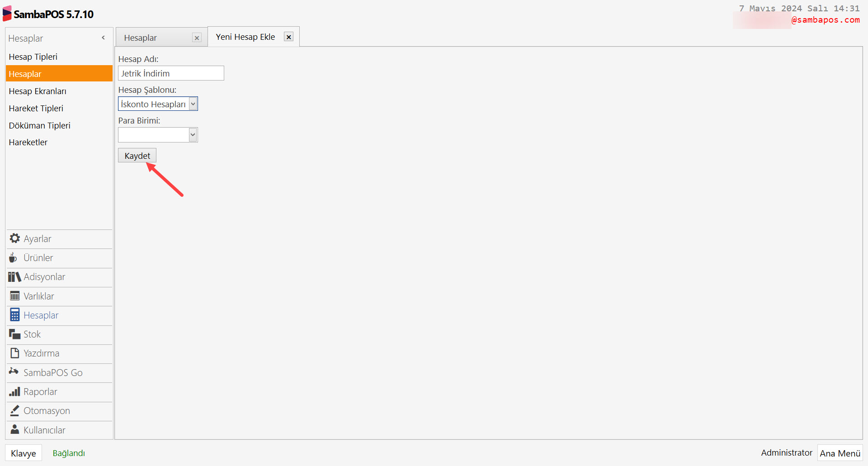
Task: Switch to the Hesaplar tab
Action: pos(141,38)
